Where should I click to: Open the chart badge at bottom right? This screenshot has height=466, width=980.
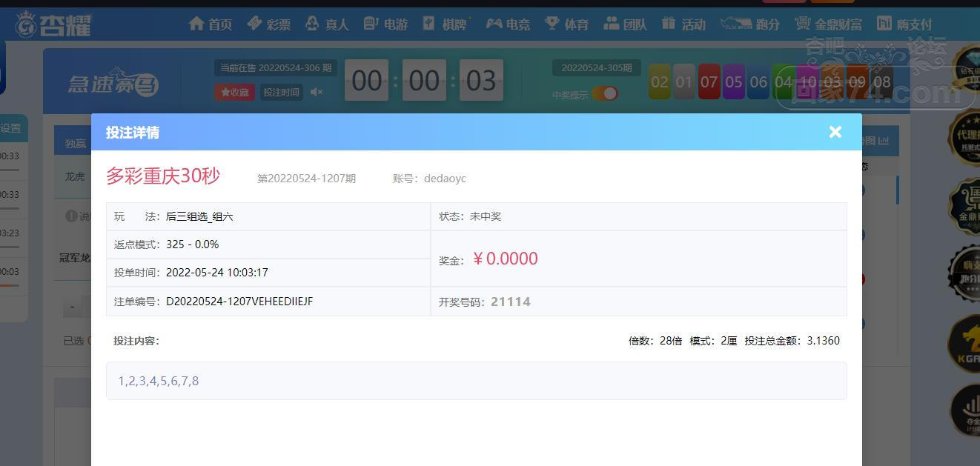[964, 410]
